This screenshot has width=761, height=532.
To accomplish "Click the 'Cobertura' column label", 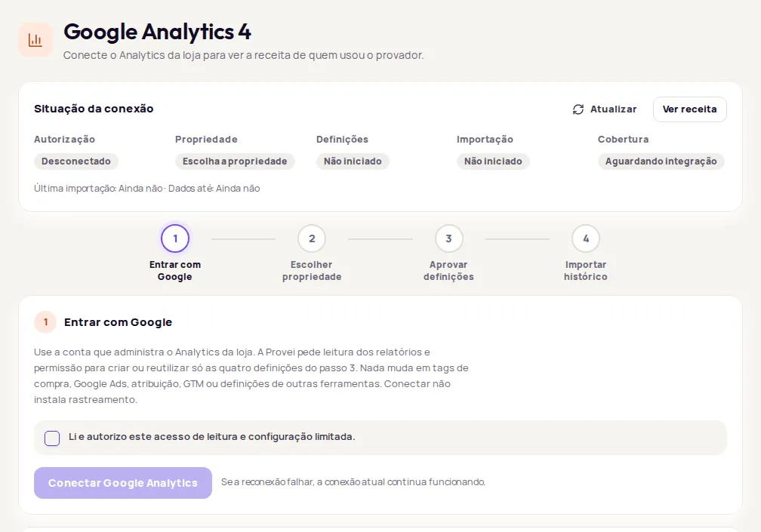I will pyautogui.click(x=623, y=139).
